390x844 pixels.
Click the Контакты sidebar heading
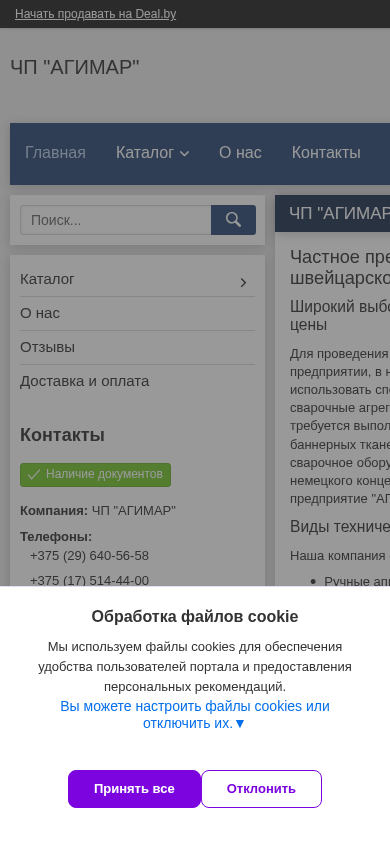pyautogui.click(x=62, y=435)
